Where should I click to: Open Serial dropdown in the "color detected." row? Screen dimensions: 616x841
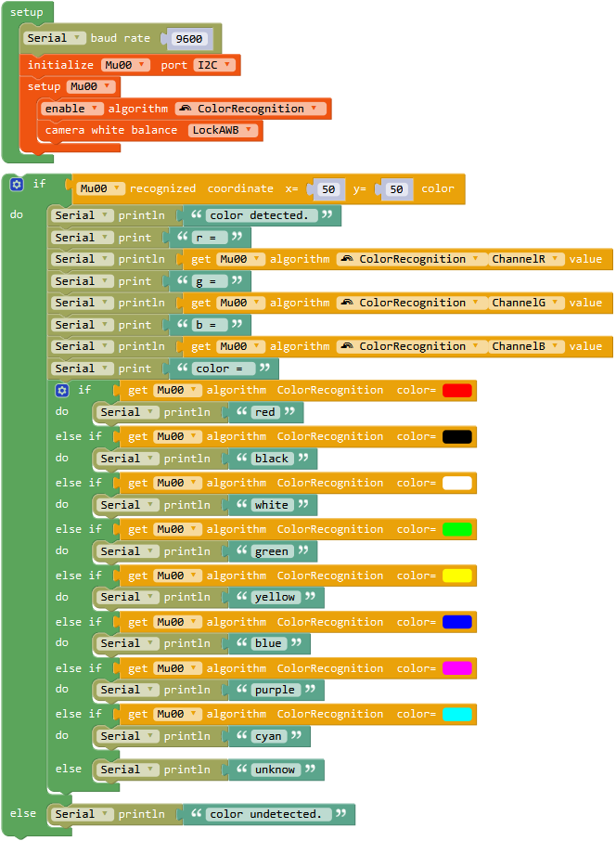click(x=83, y=215)
